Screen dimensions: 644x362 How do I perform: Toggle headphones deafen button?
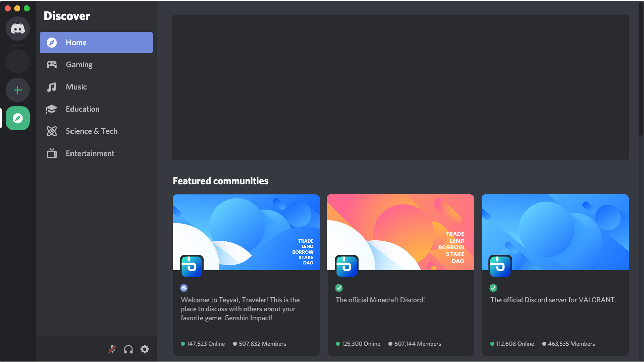tap(128, 350)
